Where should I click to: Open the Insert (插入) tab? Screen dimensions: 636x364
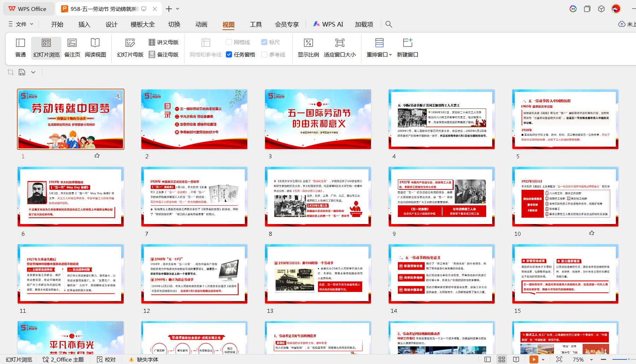[x=84, y=24]
